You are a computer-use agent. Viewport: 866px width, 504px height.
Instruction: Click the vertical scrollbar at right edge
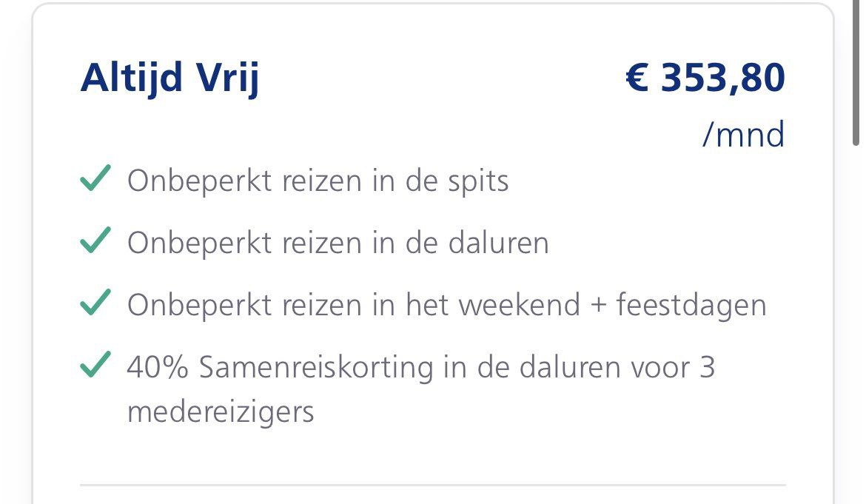[x=856, y=74]
